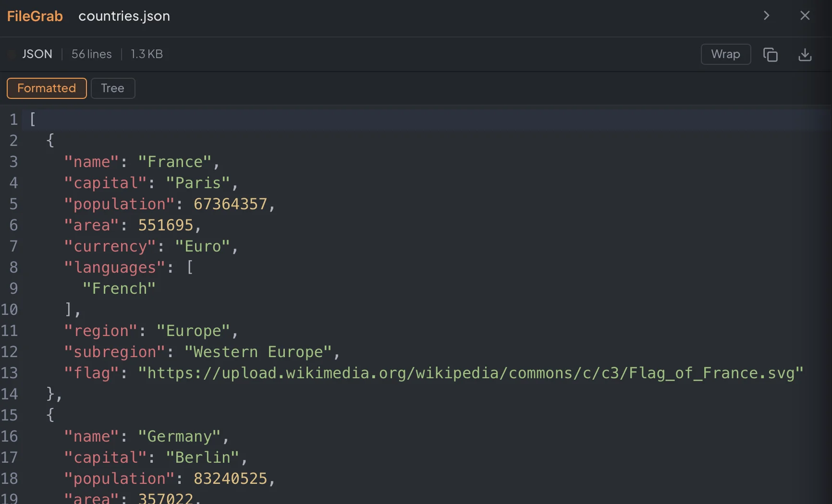Click the JSON format label
Viewport: 832px width, 504px height.
tap(37, 54)
